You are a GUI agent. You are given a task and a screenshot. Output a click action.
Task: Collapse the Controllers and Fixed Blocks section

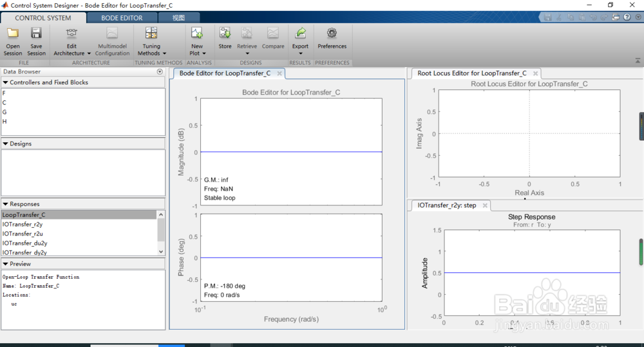coord(5,82)
